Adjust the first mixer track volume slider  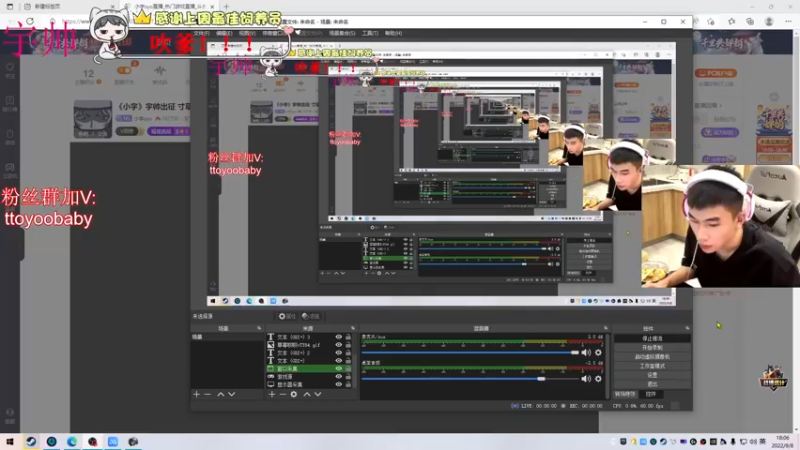click(470, 353)
